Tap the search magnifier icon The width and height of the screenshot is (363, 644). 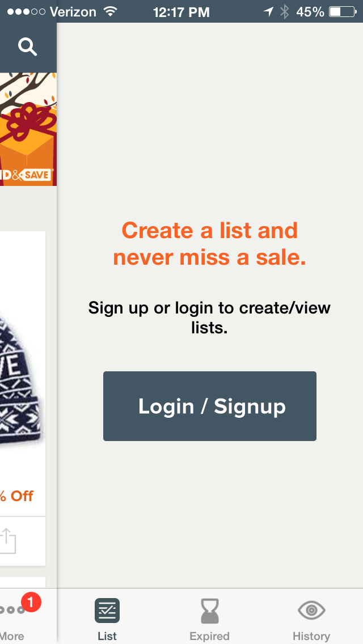click(28, 47)
